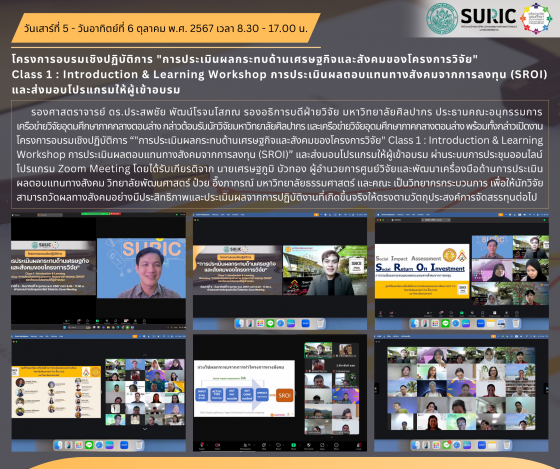Screen dimensions: 560x469
Task: Open LINE in the top-middle screenshot's dock
Action: pos(270,323)
